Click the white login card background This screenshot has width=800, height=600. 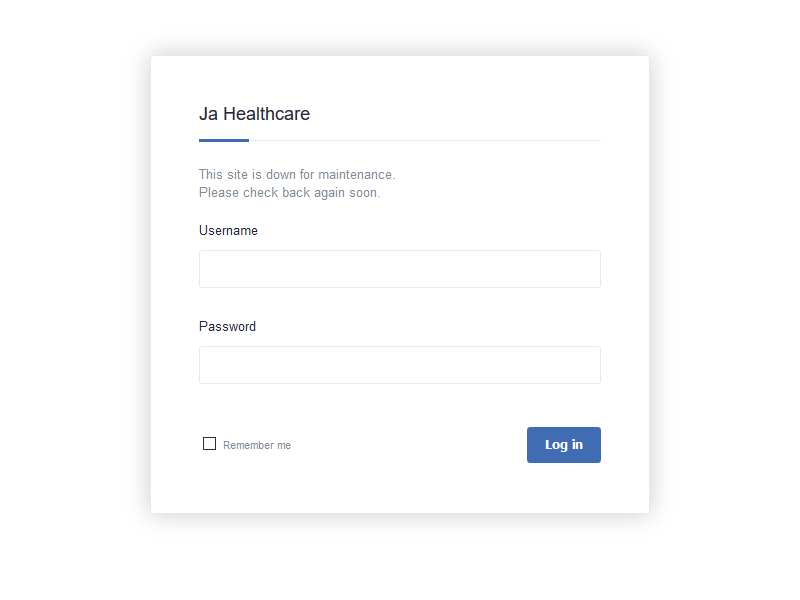[x=399, y=490]
